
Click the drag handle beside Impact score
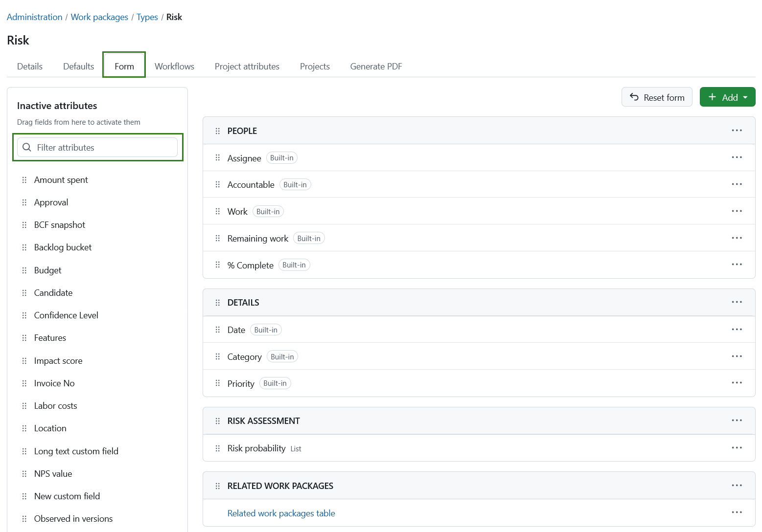click(x=24, y=361)
